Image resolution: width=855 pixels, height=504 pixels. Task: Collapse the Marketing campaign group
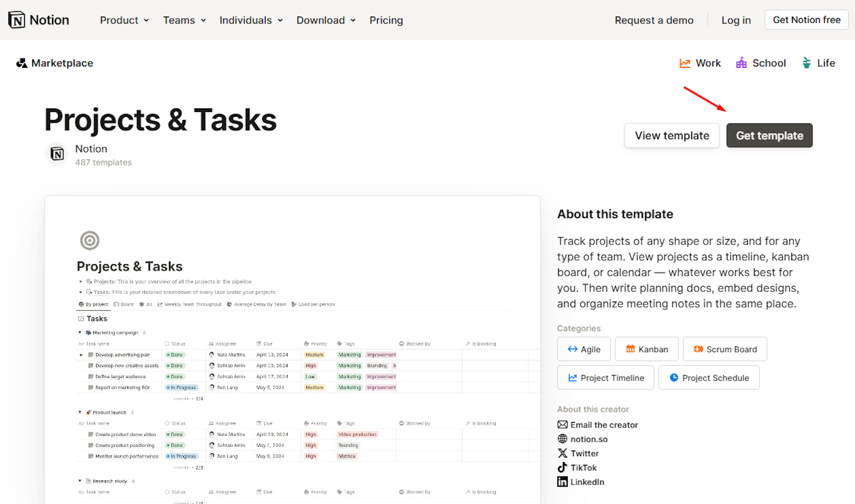pyautogui.click(x=80, y=332)
